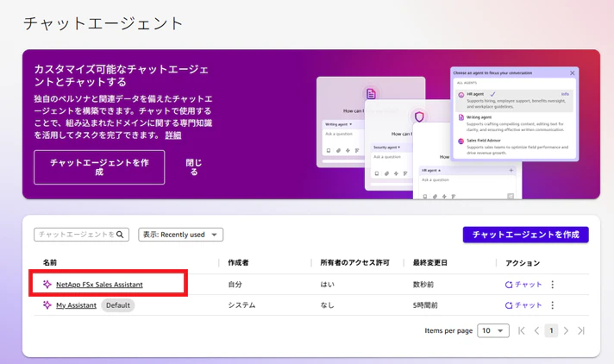Click the なし owner access cell
Viewport: 614px width, 364px height.
pos(328,305)
